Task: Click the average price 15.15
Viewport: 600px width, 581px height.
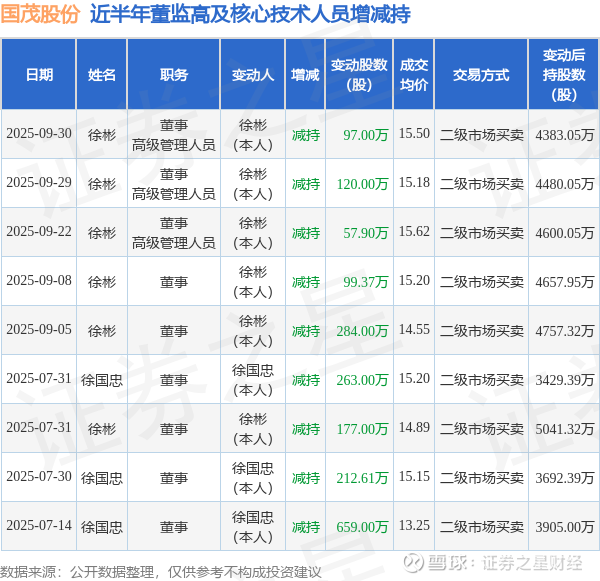Action: 414,477
